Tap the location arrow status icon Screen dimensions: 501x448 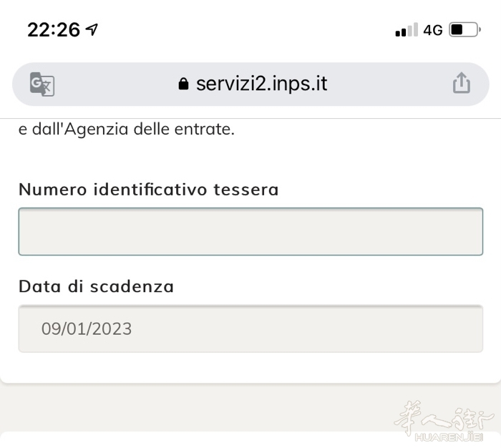(x=92, y=30)
